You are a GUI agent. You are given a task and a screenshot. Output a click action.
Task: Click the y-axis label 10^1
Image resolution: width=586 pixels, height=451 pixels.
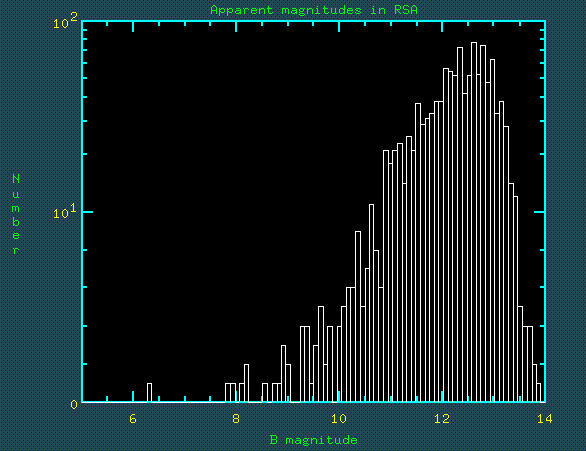click(x=65, y=212)
